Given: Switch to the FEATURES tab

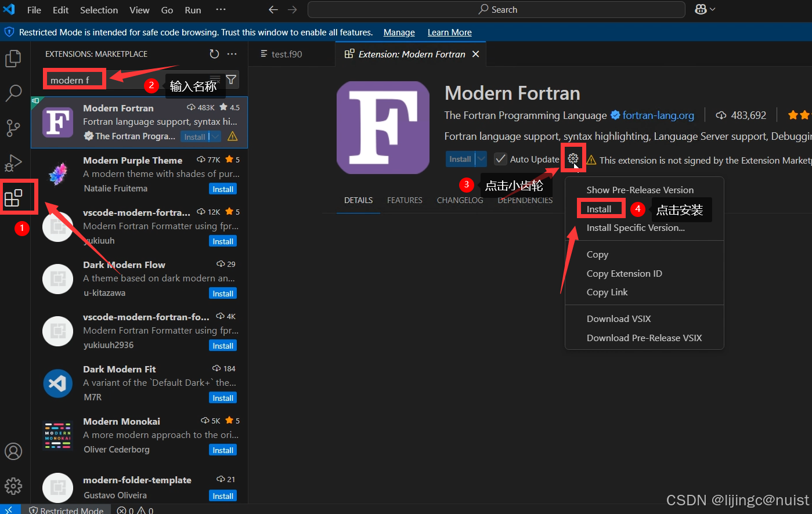Looking at the screenshot, I should 405,200.
